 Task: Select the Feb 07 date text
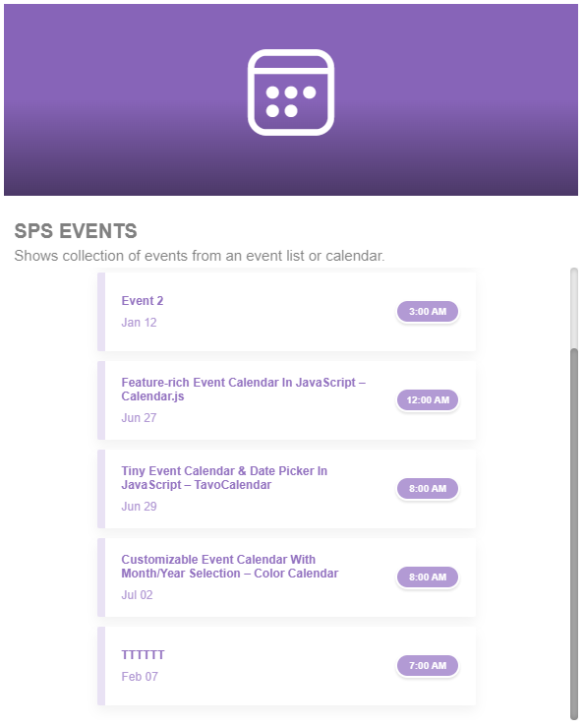(140, 677)
